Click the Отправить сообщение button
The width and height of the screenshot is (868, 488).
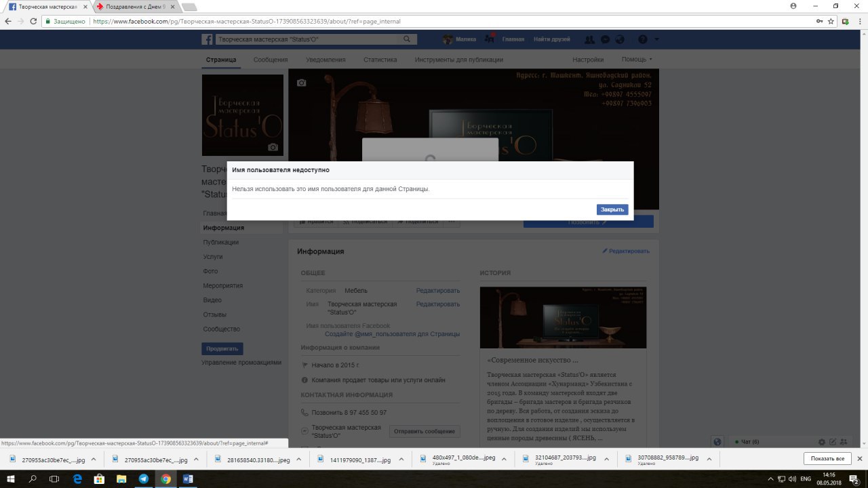pyautogui.click(x=425, y=431)
